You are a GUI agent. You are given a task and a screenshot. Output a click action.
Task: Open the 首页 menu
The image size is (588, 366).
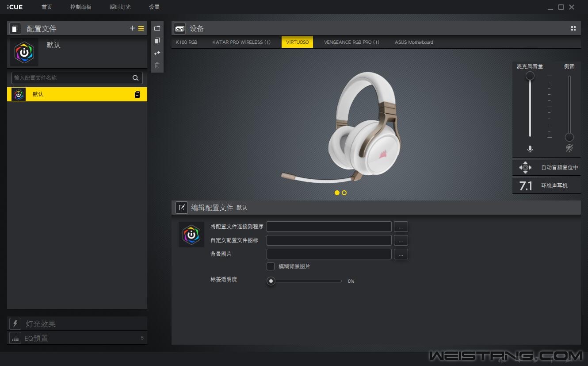pos(47,7)
